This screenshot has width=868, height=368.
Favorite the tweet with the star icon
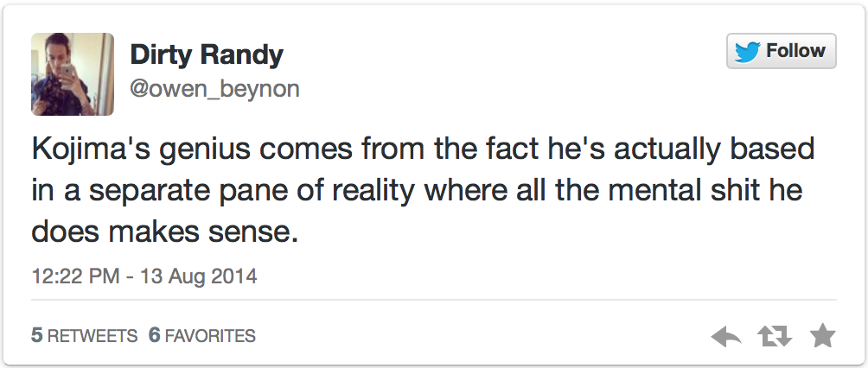pos(822,336)
